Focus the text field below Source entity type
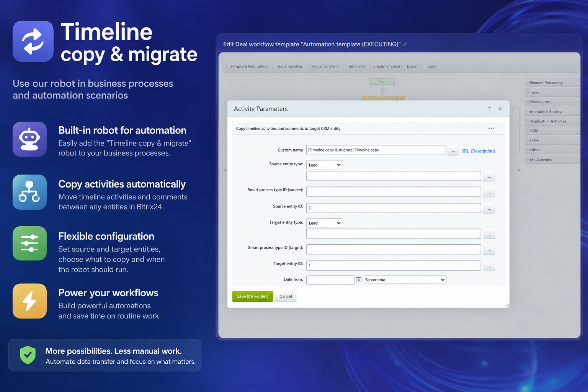588x392 pixels. (394, 176)
